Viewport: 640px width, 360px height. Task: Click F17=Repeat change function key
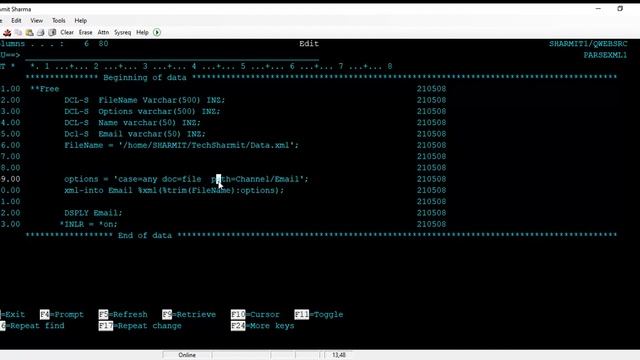[x=140, y=326]
